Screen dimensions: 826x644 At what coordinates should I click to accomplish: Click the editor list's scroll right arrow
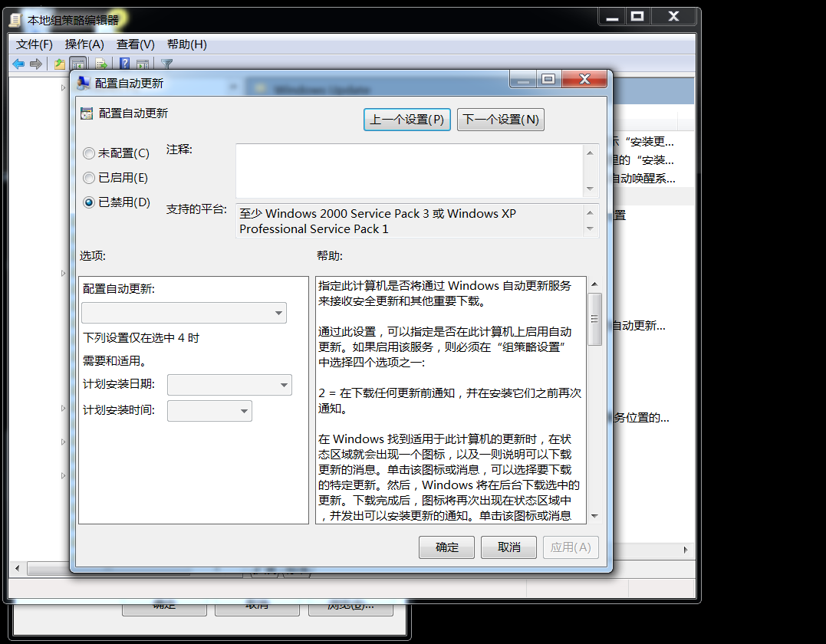pos(686,550)
